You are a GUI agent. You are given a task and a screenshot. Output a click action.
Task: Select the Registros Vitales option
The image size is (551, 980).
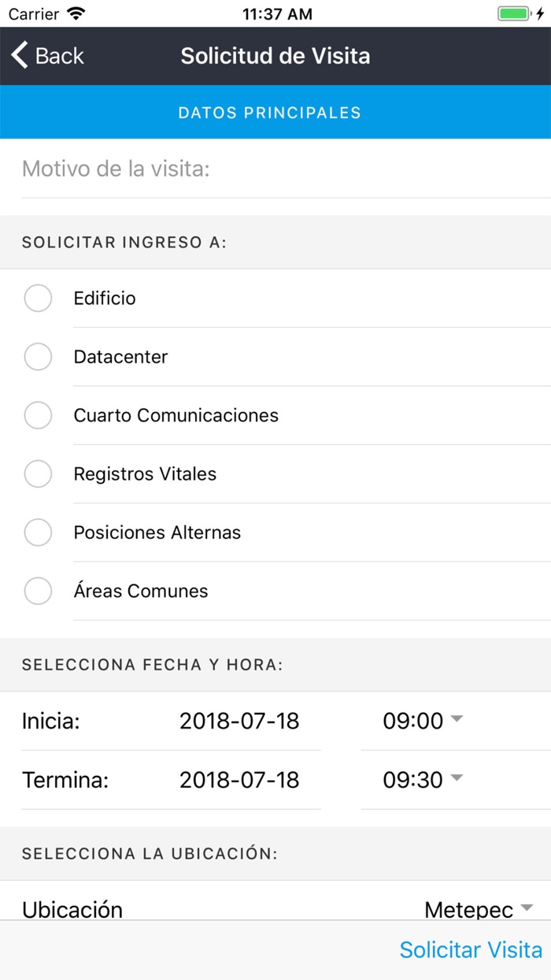38,474
